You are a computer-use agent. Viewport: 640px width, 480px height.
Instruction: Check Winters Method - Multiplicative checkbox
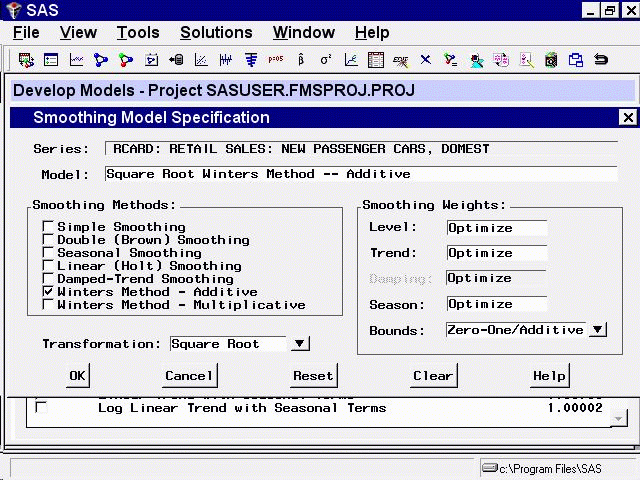tap(48, 304)
